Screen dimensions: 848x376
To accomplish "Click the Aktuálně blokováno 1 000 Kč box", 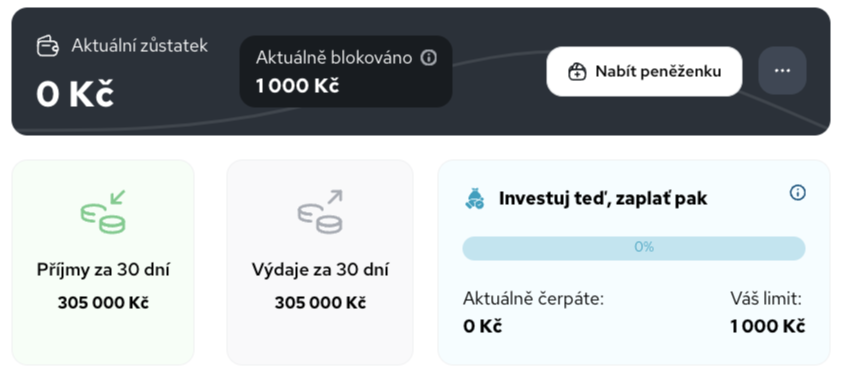I will click(346, 71).
